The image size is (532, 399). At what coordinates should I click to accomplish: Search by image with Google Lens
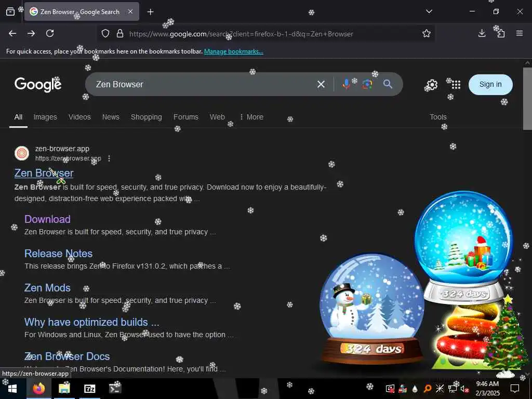367,84
